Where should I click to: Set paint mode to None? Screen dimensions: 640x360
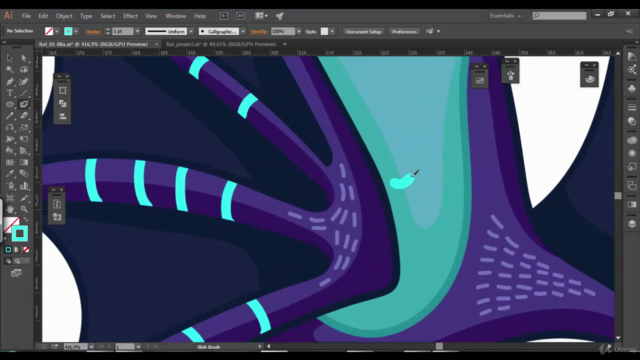(26, 249)
